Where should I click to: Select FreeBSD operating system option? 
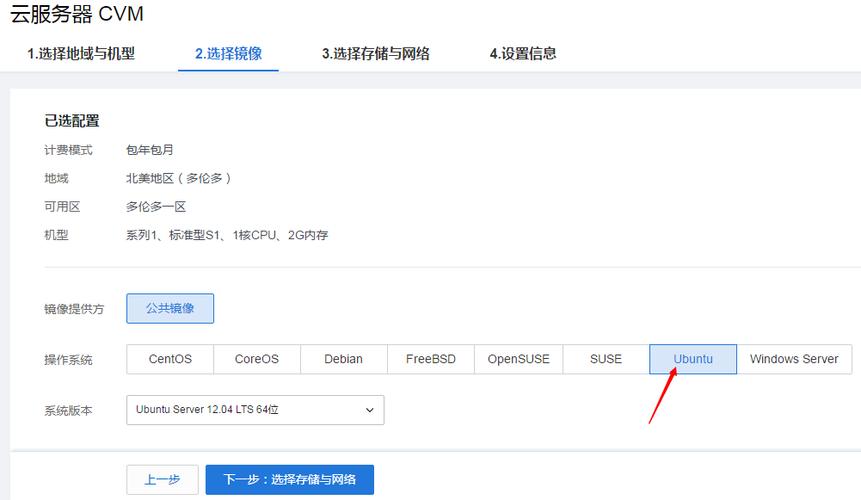coord(431,359)
